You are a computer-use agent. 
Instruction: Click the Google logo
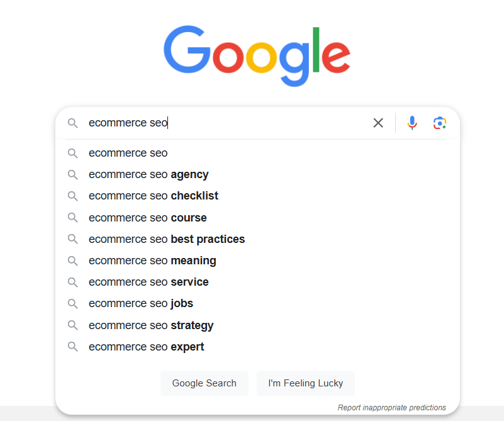point(257,56)
